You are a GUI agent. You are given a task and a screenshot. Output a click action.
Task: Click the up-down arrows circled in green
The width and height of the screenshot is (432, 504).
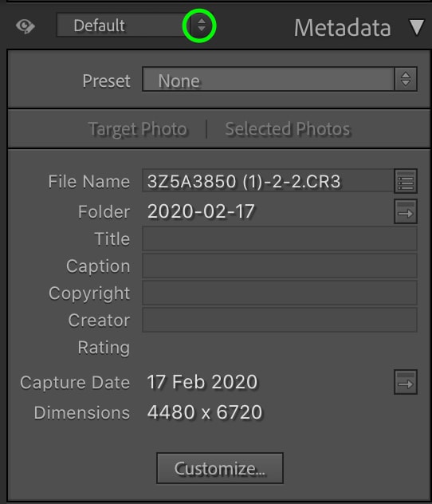202,25
